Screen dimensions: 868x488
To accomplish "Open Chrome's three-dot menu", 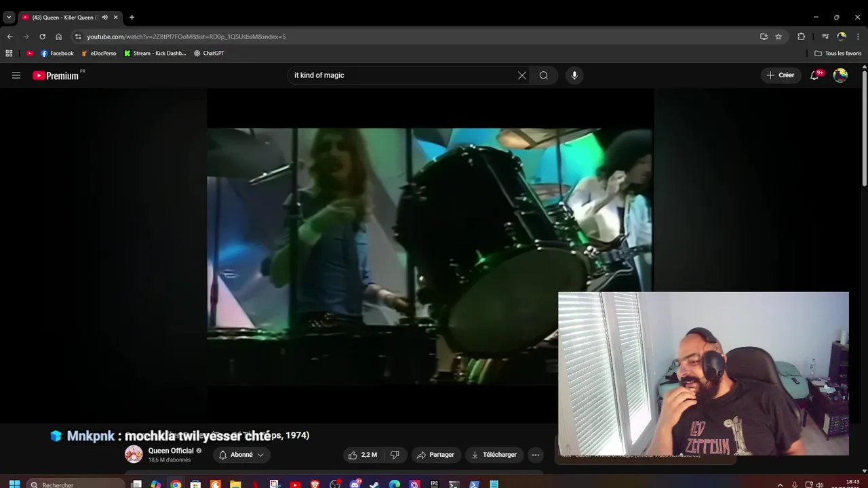I will (858, 37).
